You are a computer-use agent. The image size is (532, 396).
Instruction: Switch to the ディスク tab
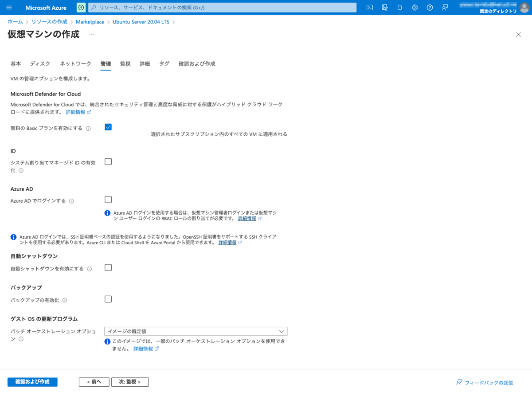(x=40, y=64)
